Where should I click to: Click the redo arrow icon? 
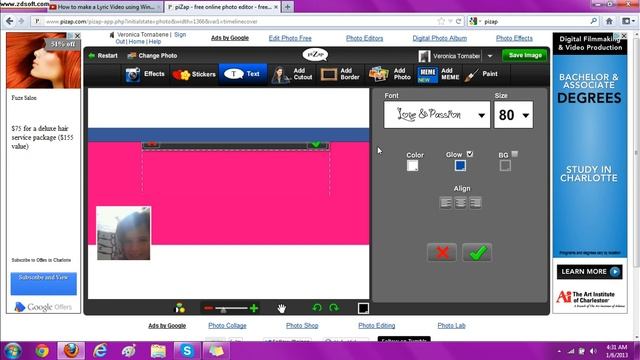point(334,308)
